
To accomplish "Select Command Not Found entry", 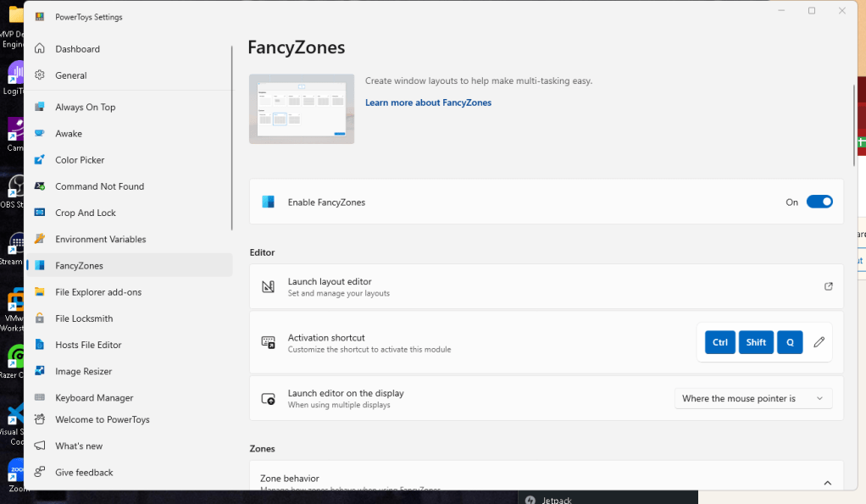I will tap(130, 186).
